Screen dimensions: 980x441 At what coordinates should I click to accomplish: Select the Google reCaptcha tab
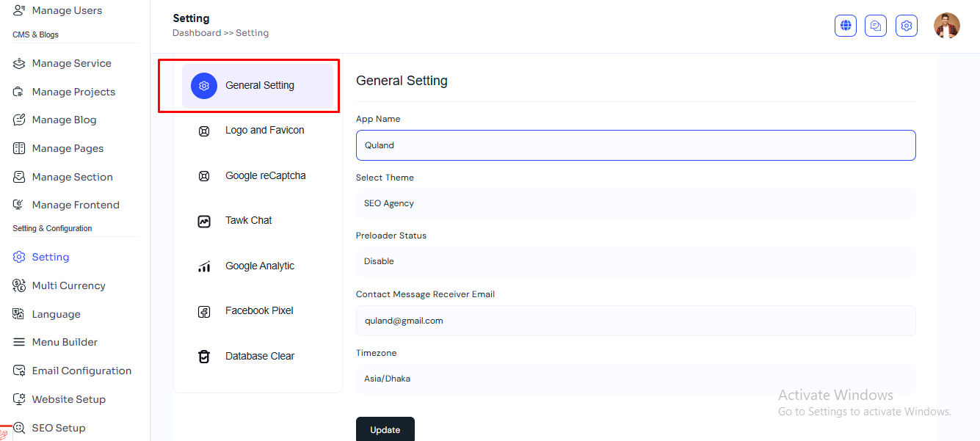point(265,176)
